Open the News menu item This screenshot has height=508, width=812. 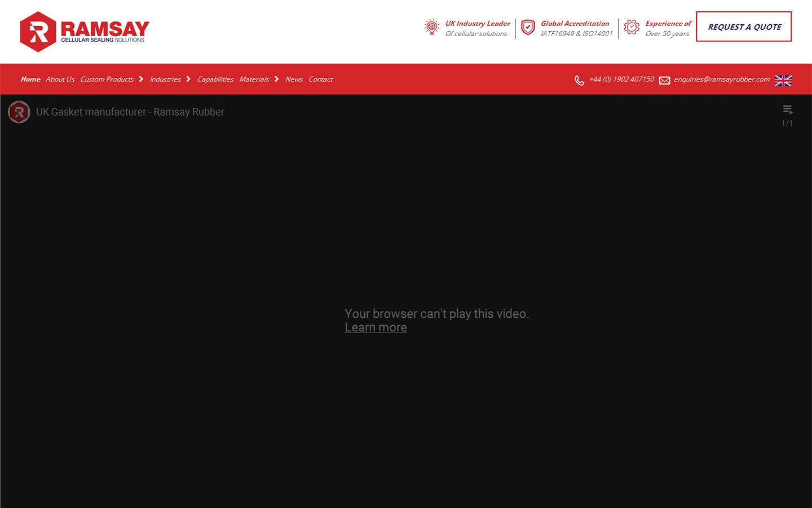(x=294, y=79)
